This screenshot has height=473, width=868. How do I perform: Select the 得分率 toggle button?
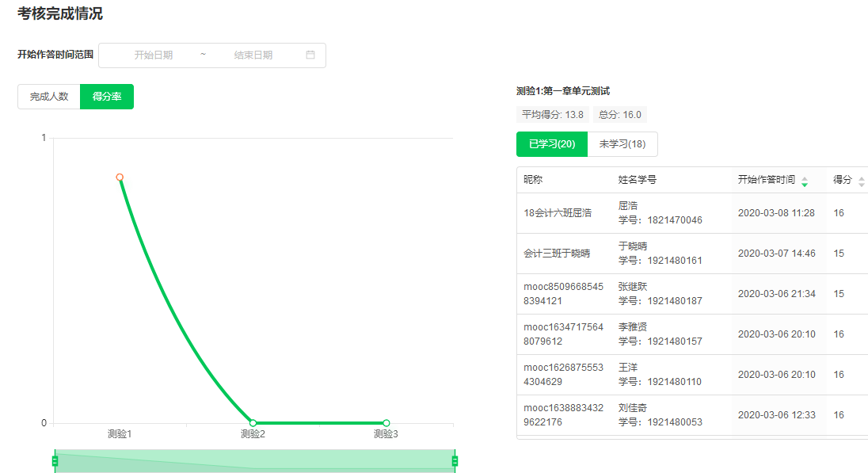107,97
